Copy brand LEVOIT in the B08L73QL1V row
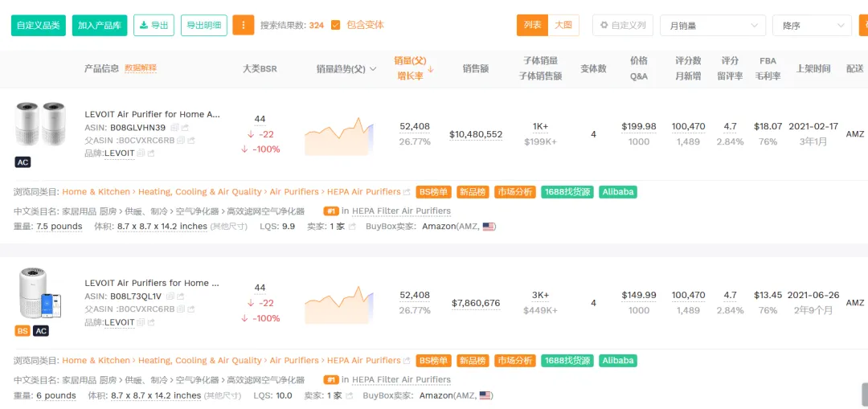 tap(140, 321)
